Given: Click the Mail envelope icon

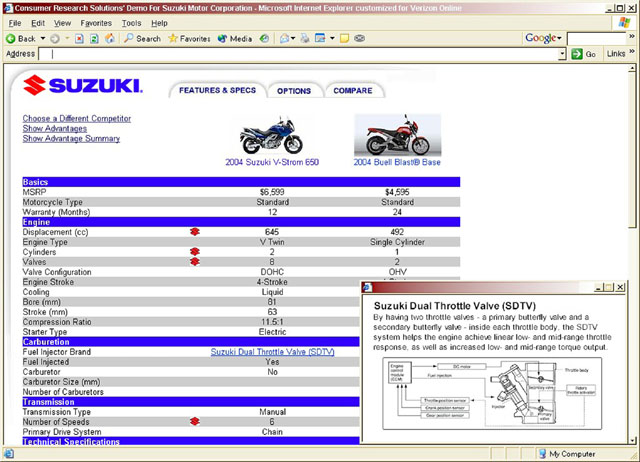Looking at the screenshot, I should (x=284, y=39).
